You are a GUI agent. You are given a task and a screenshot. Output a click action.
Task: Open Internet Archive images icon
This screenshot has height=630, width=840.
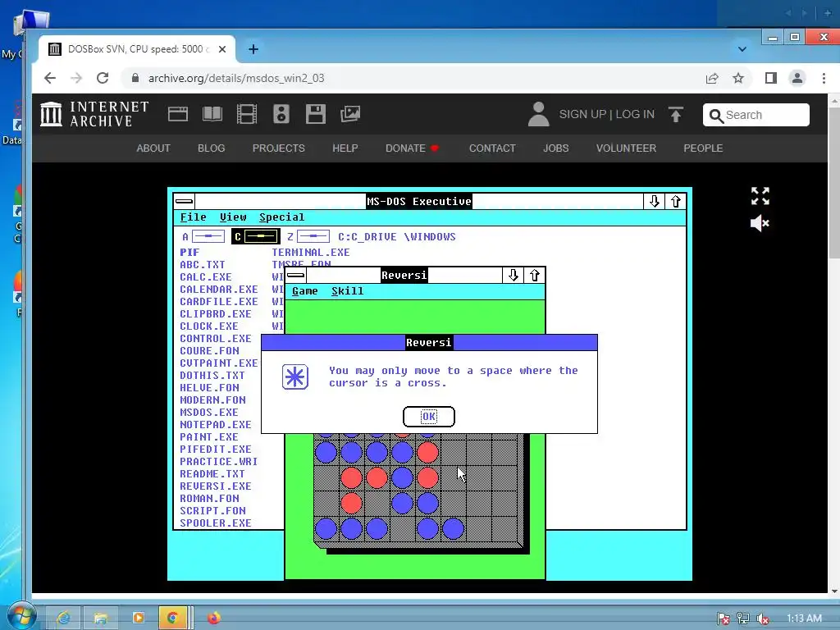pos(349,114)
